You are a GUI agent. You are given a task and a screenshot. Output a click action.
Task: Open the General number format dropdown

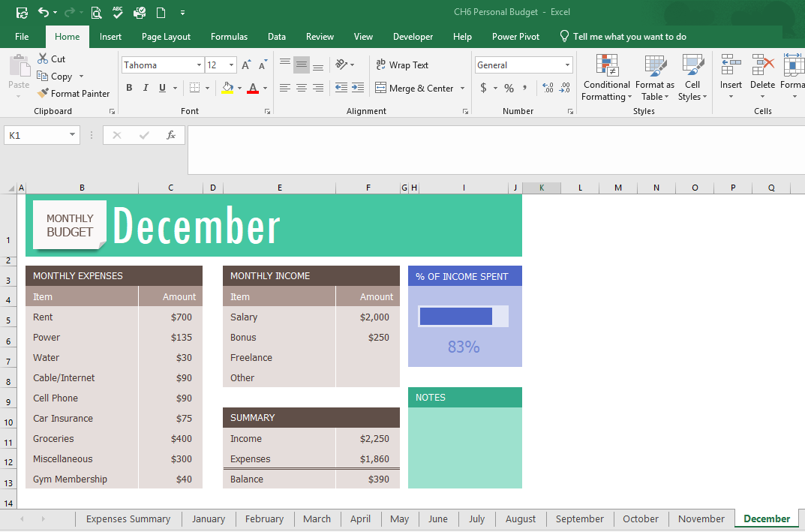[x=566, y=65]
